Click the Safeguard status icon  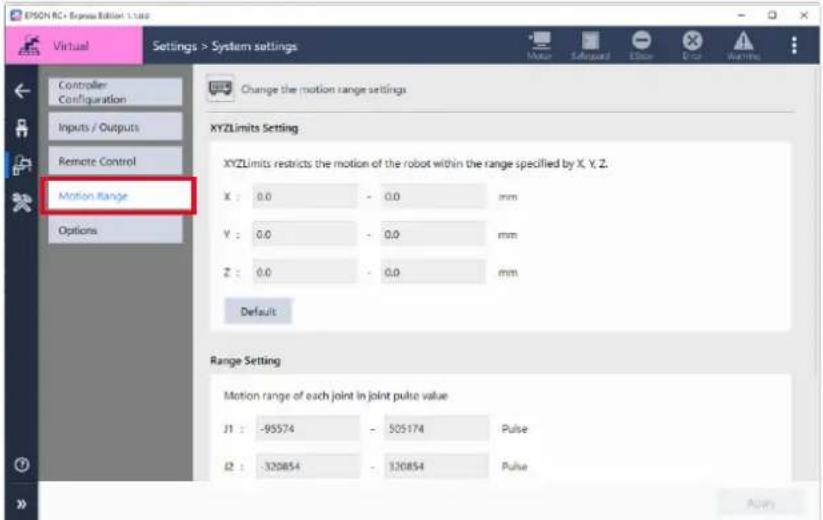pyautogui.click(x=590, y=46)
